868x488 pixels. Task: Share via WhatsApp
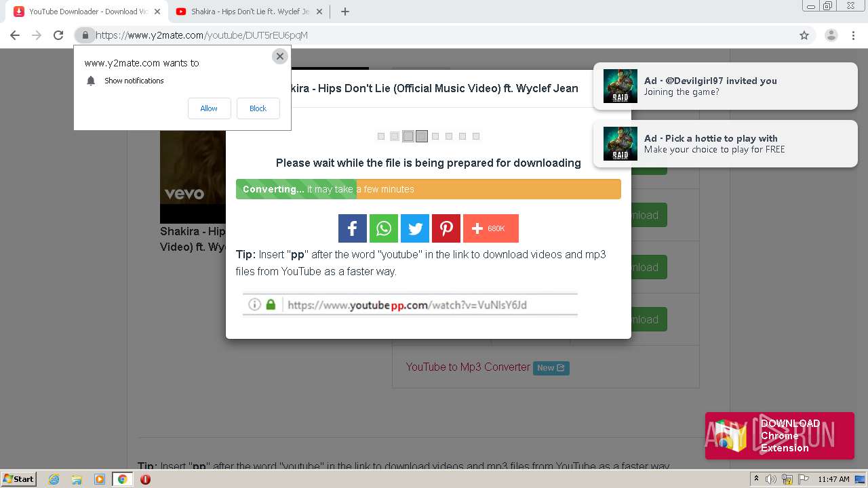[x=384, y=228]
